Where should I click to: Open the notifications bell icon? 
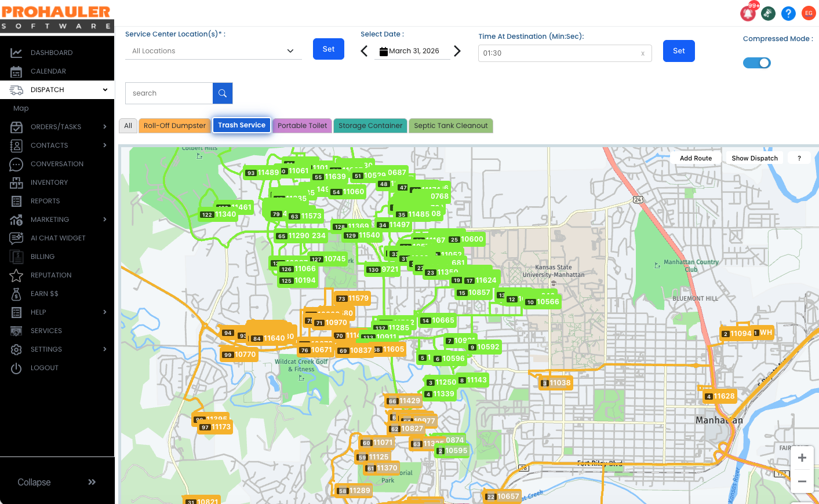[x=748, y=13]
